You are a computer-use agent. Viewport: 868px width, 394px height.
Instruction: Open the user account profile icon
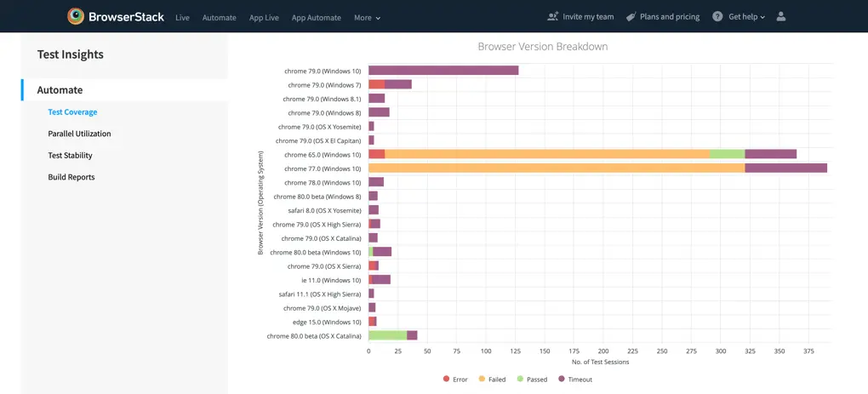(x=781, y=17)
